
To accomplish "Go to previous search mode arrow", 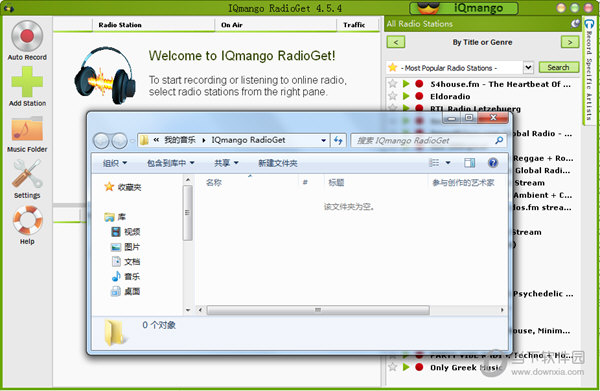I will (x=396, y=42).
